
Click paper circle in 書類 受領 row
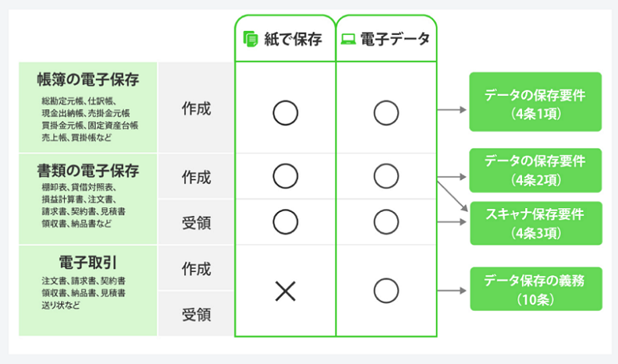(285, 221)
